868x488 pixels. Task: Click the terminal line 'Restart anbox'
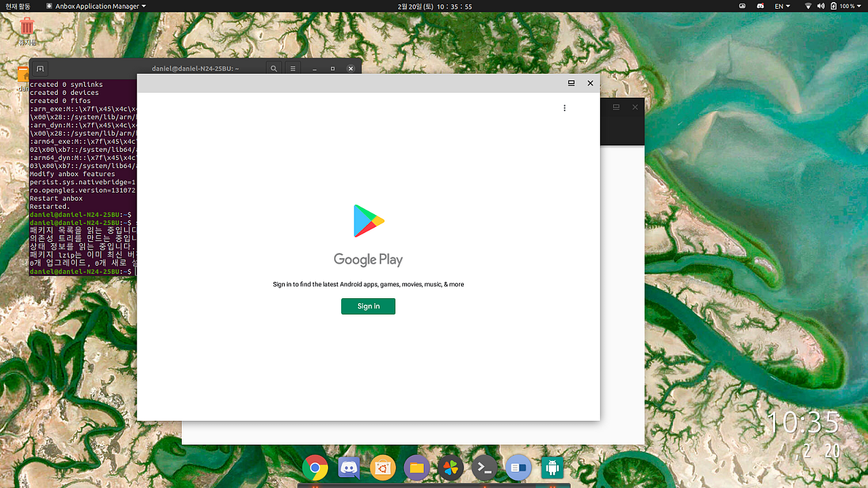(x=56, y=199)
